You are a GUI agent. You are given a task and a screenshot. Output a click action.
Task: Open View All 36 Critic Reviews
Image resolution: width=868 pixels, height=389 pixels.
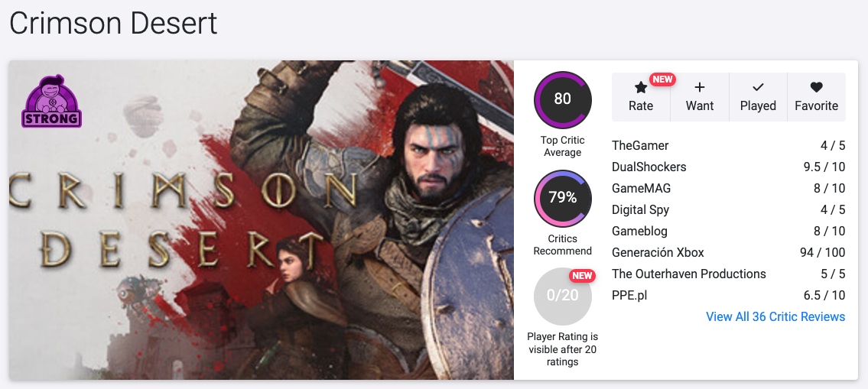click(x=775, y=317)
